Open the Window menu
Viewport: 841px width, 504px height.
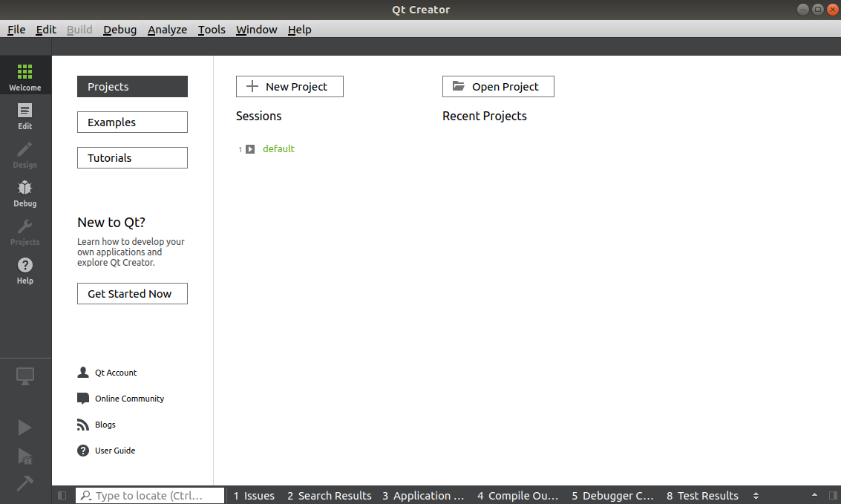click(x=256, y=30)
